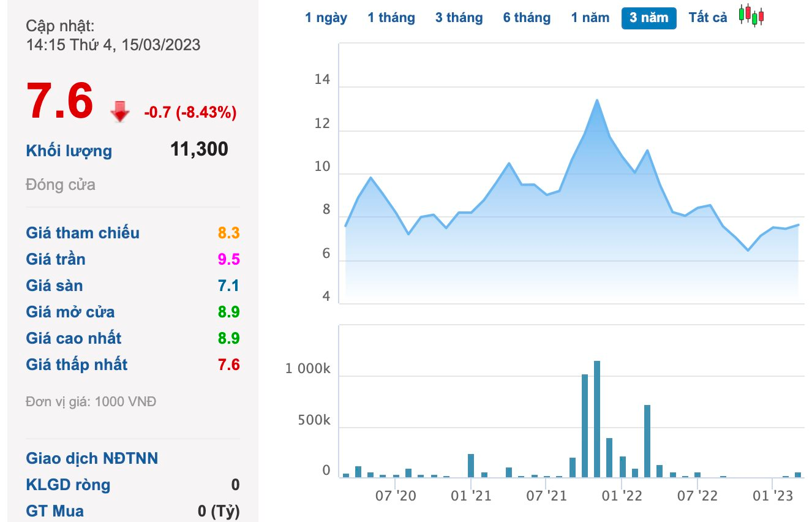The width and height of the screenshot is (812, 522).
Task: Click the Giá sàn label
Action: 55,286
